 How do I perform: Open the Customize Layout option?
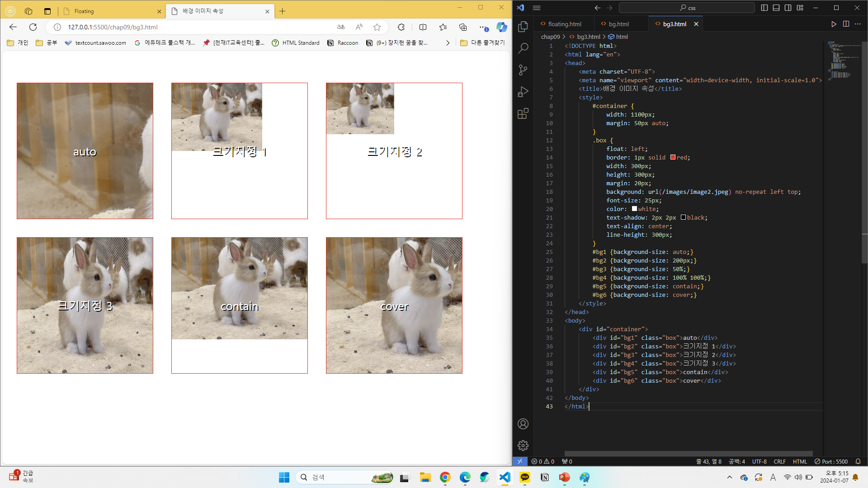[x=800, y=8]
